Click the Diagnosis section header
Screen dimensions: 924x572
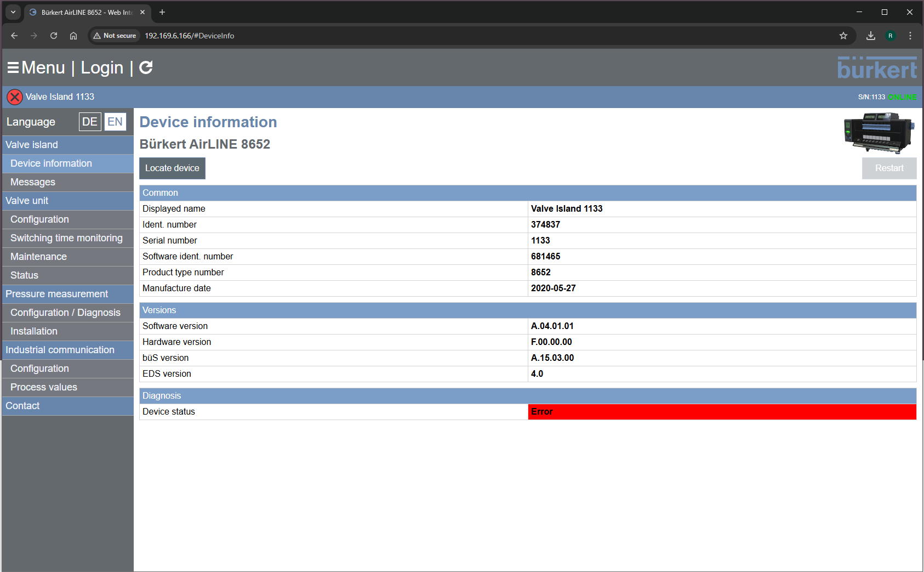click(528, 396)
